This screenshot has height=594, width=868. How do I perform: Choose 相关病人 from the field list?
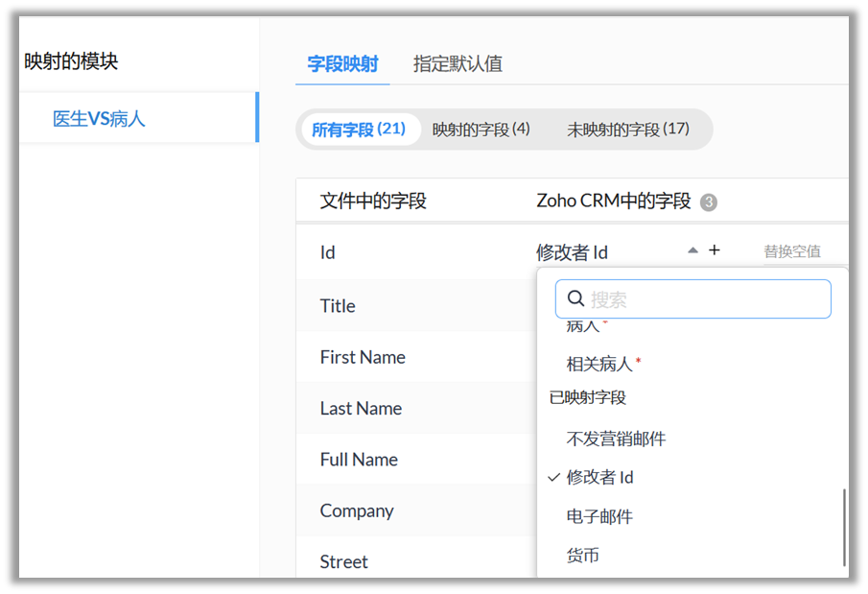pyautogui.click(x=599, y=364)
